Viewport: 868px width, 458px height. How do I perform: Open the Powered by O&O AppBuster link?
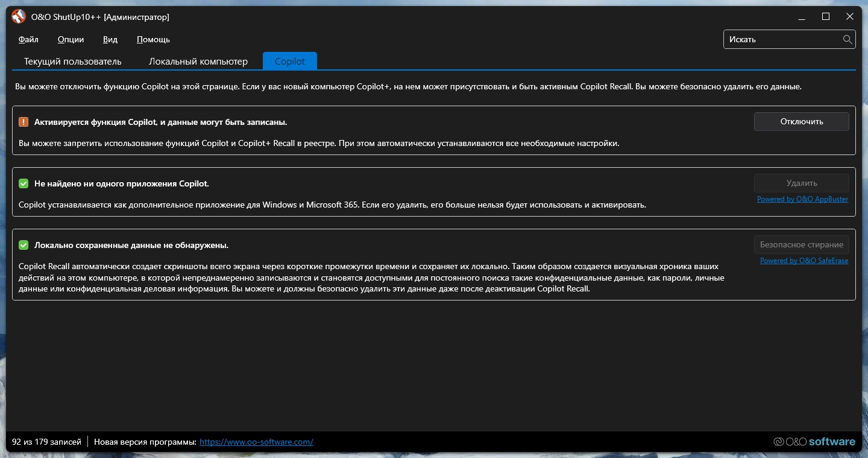803,199
